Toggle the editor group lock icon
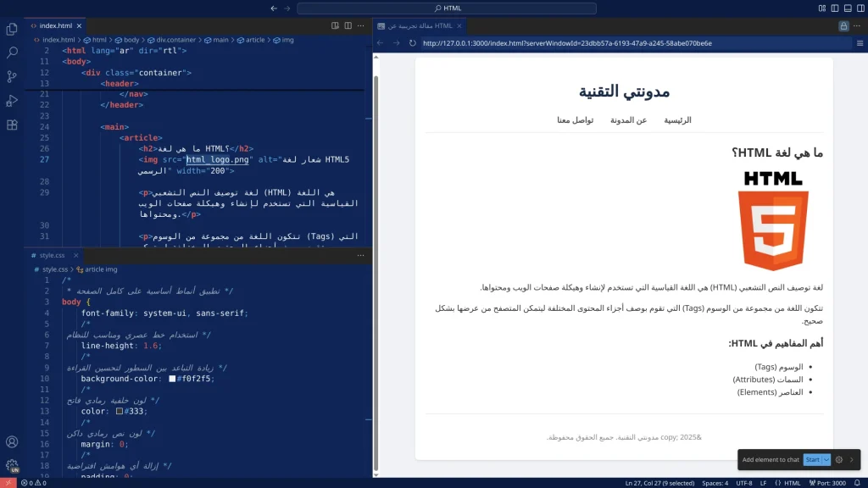868x488 pixels. click(843, 26)
